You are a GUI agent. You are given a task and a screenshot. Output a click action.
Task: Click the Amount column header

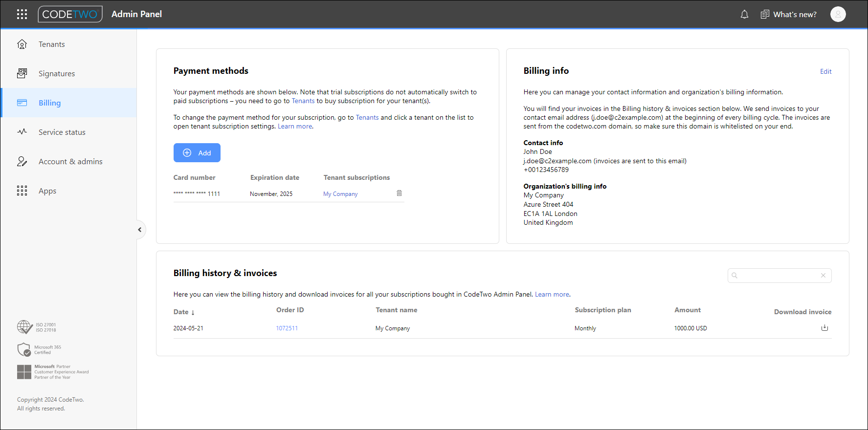tap(688, 310)
